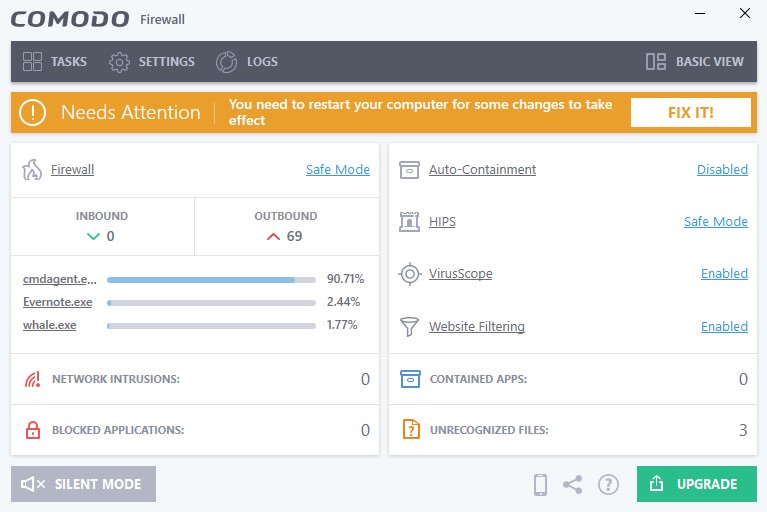Open the Auto-Containment link
This screenshot has width=767, height=512.
click(482, 170)
